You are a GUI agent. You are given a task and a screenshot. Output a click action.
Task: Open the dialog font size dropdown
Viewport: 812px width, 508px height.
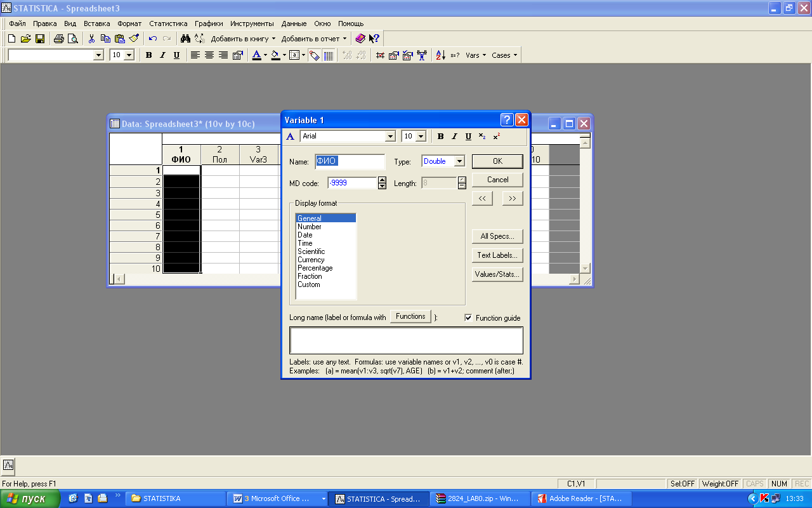(421, 137)
